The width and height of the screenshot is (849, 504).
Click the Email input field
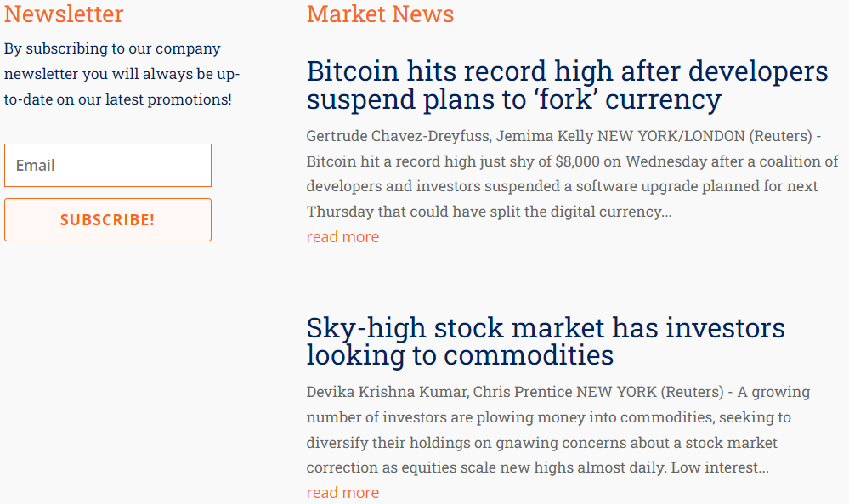pos(108,165)
